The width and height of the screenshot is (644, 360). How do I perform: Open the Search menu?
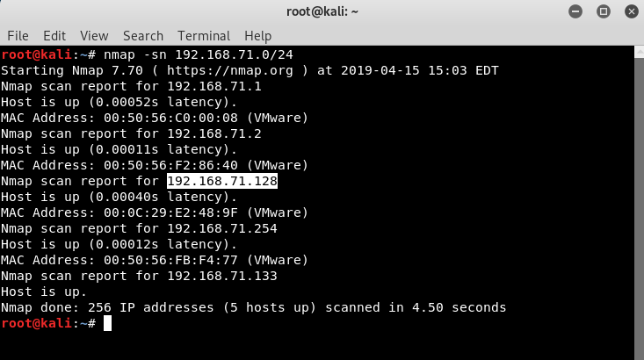143,36
